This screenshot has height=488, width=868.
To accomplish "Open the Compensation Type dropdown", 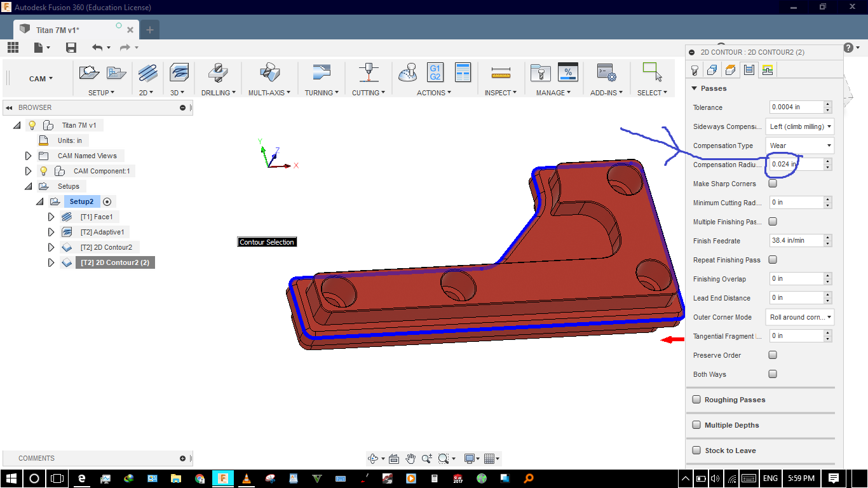I will (x=799, y=146).
